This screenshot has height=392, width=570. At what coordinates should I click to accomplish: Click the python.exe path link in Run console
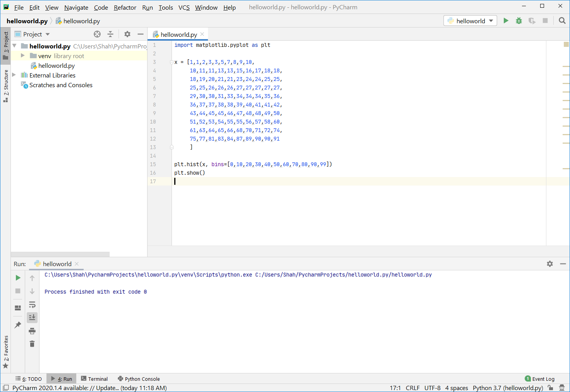coord(148,275)
